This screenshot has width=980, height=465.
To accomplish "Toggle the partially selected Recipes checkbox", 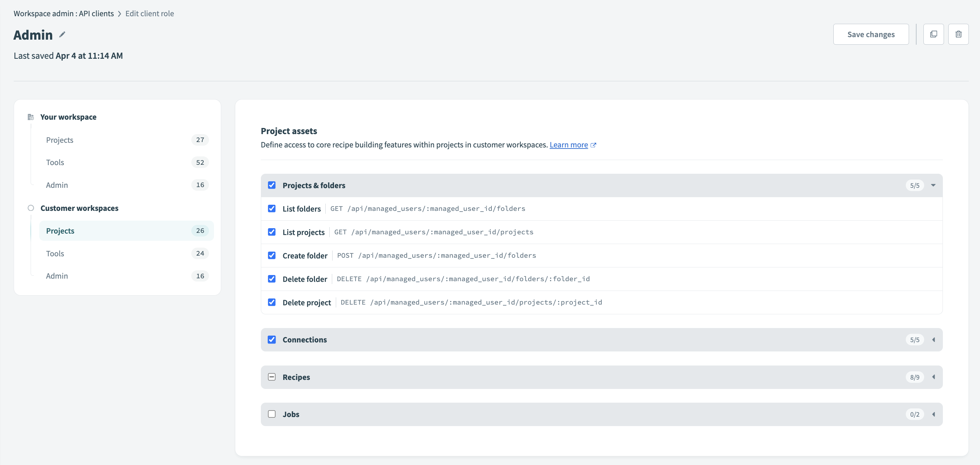I will [x=272, y=377].
